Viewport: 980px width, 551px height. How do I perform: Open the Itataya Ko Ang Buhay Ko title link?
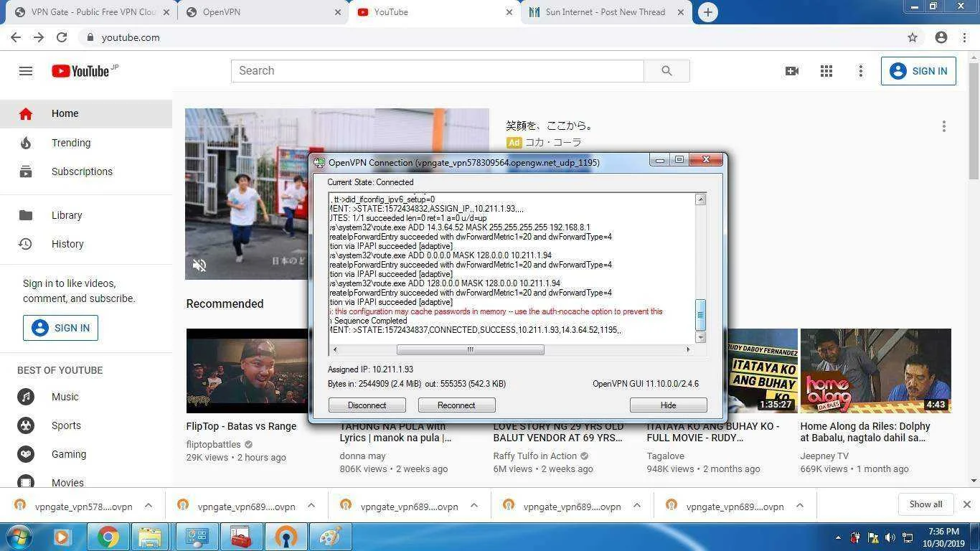pos(713,432)
